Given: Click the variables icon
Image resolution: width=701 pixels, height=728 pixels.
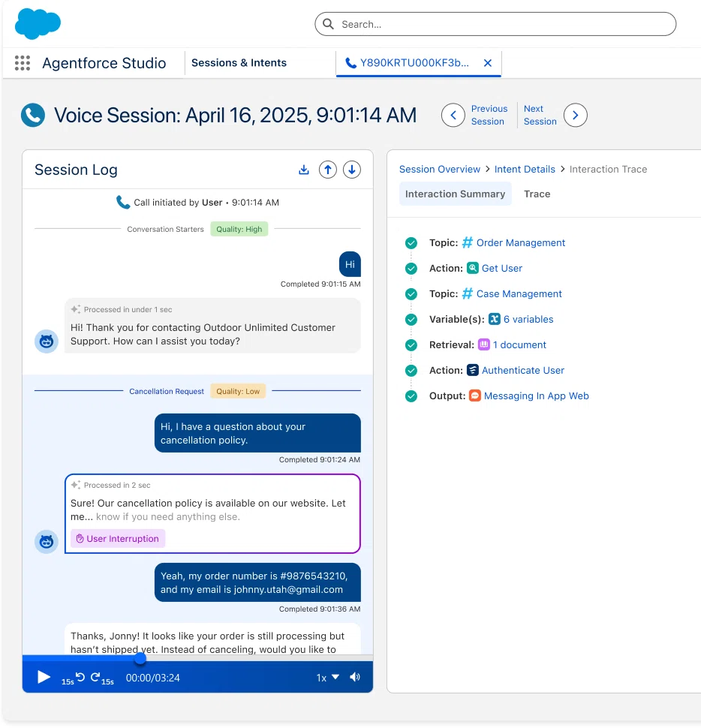Looking at the screenshot, I should click(x=495, y=319).
